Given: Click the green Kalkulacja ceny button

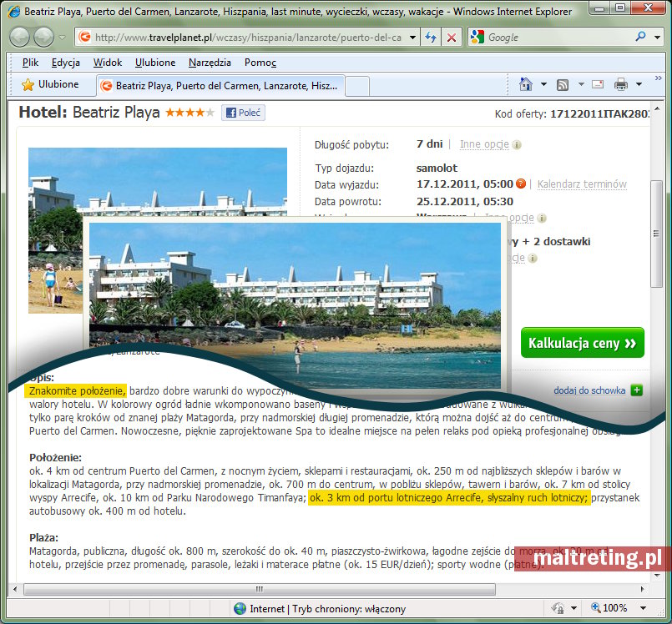Looking at the screenshot, I should coord(583,343).
